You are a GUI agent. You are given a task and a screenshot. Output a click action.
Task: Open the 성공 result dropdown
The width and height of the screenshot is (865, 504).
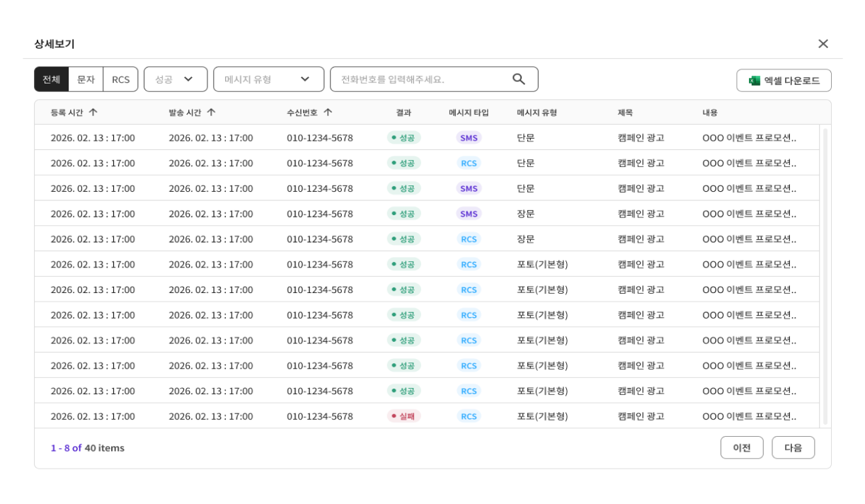(176, 79)
